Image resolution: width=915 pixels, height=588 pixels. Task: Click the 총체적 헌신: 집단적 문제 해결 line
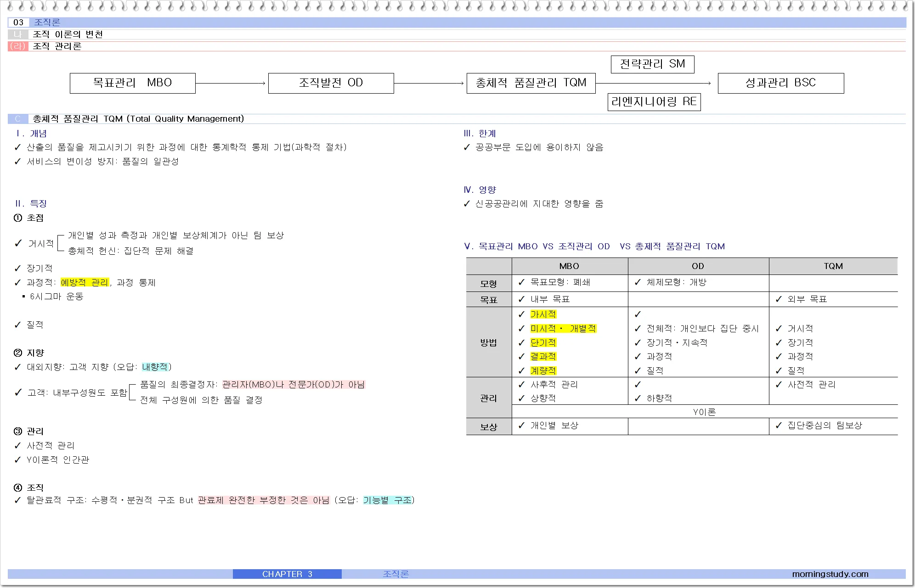(x=131, y=251)
